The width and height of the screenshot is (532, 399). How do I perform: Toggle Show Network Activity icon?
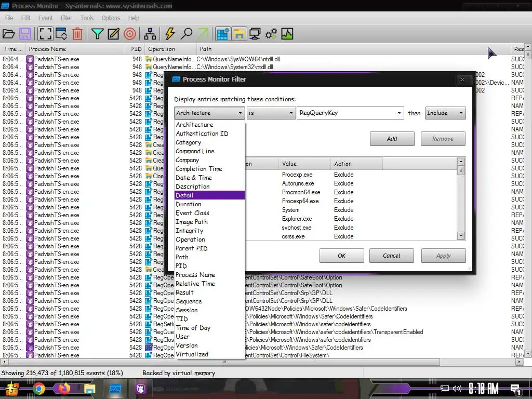(x=255, y=34)
